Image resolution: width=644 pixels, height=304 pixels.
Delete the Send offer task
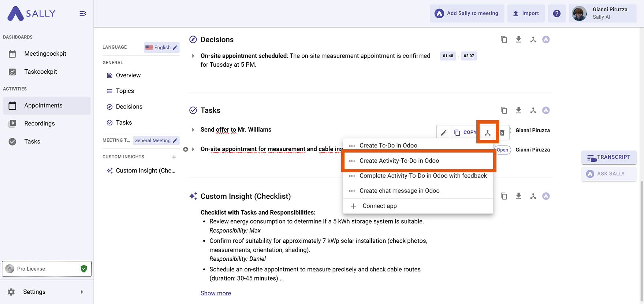coord(502,133)
